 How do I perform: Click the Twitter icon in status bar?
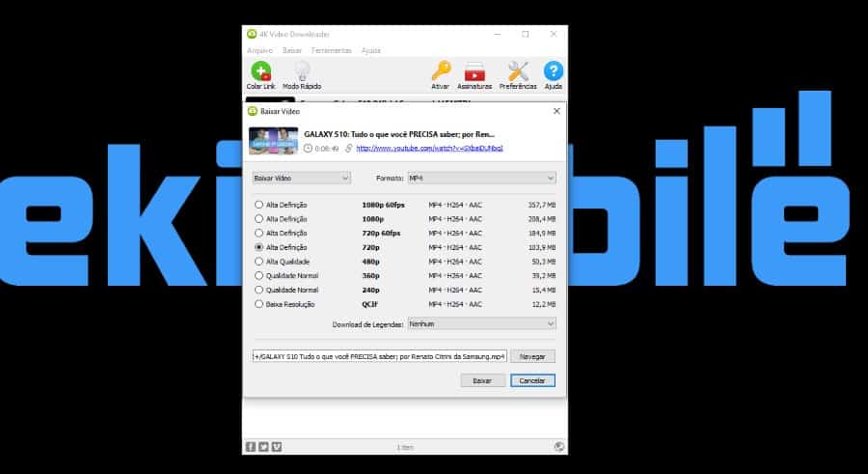click(263, 447)
